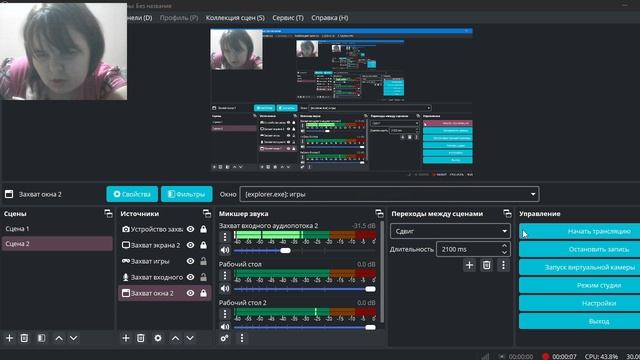Screen dimensions: 640x360
Task: Toggle lock on Захват игры source
Action: (x=203, y=261)
